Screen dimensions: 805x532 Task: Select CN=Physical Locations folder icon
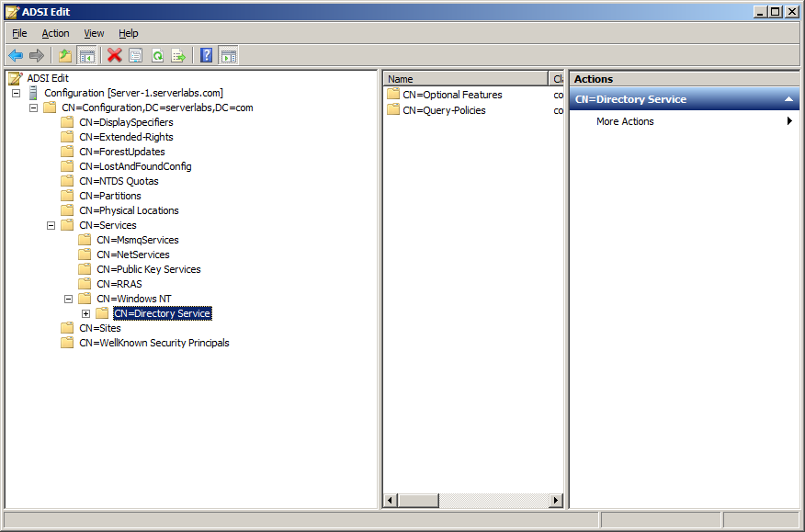pyautogui.click(x=67, y=210)
